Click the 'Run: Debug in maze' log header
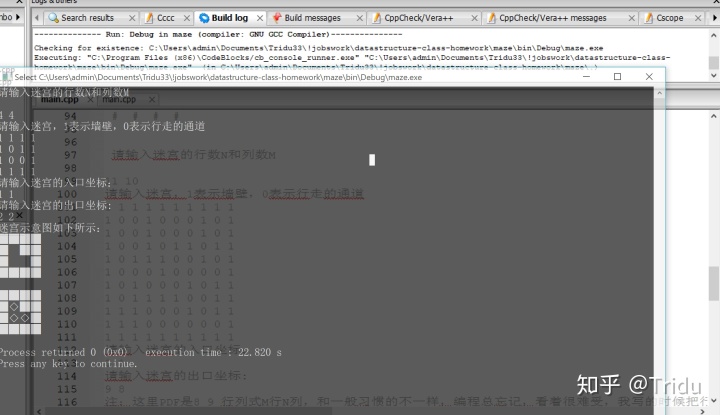 pyautogui.click(x=218, y=34)
